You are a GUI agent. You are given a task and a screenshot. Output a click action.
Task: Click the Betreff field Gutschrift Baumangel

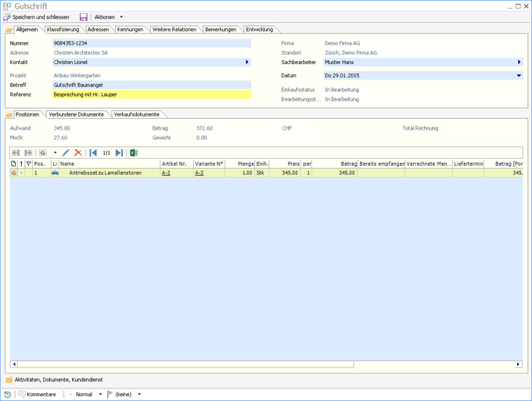click(152, 85)
